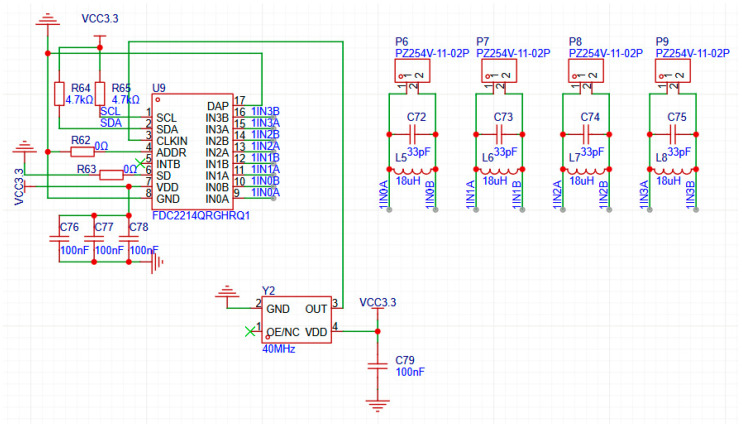Select the P8 two-pin header symbol
The height and width of the screenshot is (428, 742).
(586, 71)
